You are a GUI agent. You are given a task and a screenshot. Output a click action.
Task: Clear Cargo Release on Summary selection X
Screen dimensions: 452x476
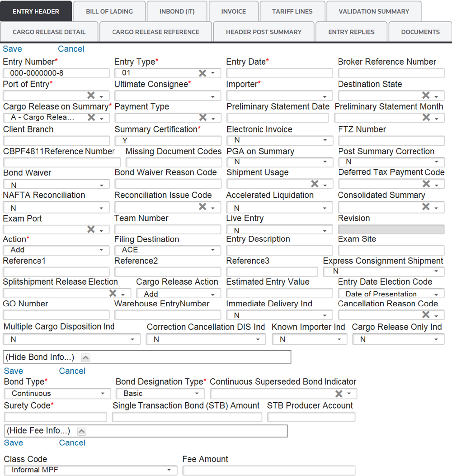91,118
